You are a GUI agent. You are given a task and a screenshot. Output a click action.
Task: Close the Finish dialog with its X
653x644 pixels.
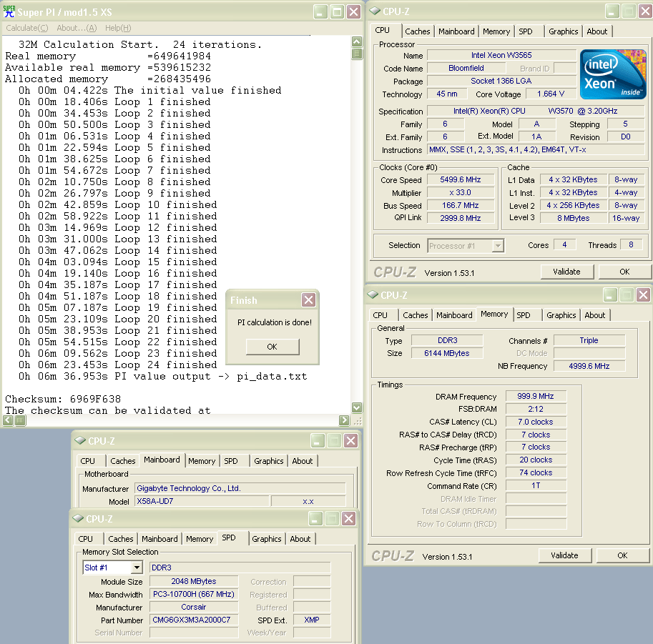[x=308, y=299]
